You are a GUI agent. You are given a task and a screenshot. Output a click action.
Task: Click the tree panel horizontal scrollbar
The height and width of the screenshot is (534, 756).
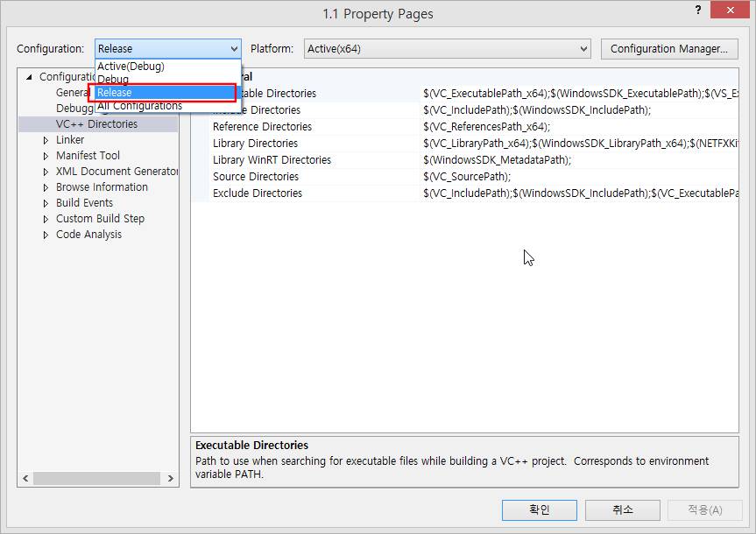pos(96,479)
